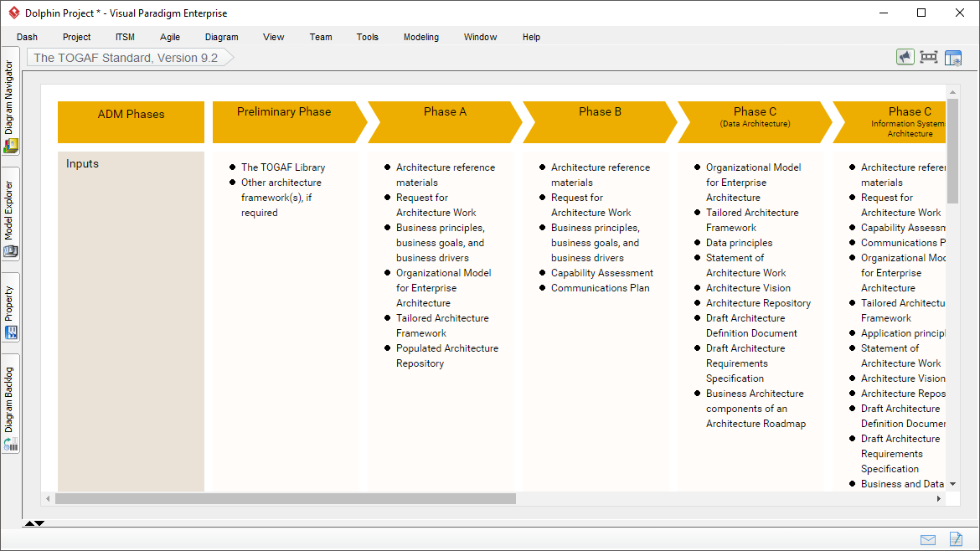980x551 pixels.
Task: Click the horizontal scrollbar left arrow
Action: [x=48, y=498]
